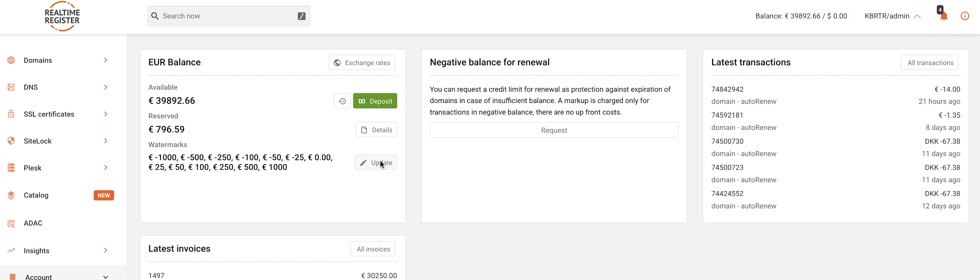Expand the Plesk chevron
This screenshot has width=980, height=280.
coord(106,168)
